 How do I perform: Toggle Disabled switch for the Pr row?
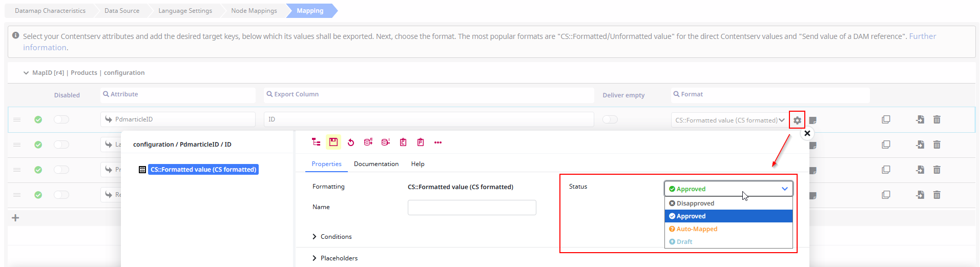(x=61, y=170)
